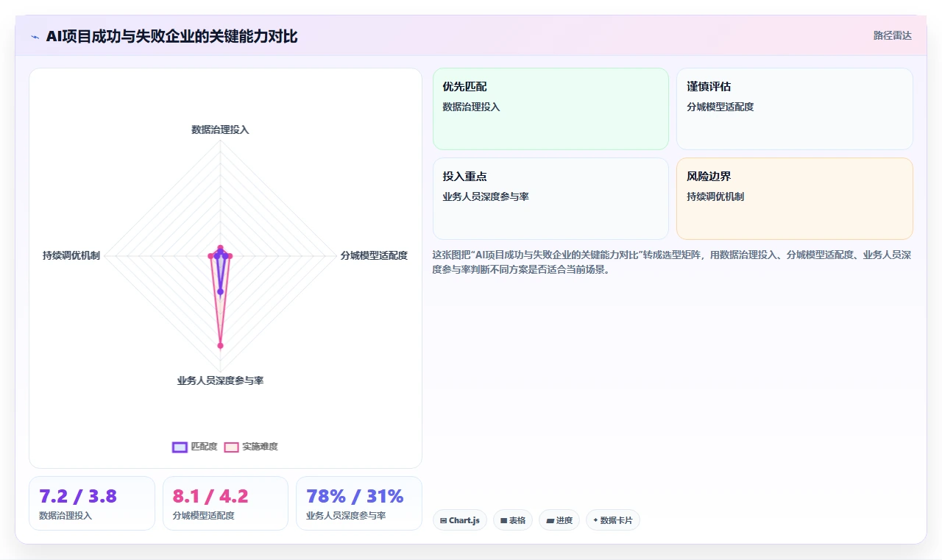Image resolution: width=942 pixels, height=560 pixels.
Task: Click the Chart.js chip icon
Action: (x=443, y=520)
